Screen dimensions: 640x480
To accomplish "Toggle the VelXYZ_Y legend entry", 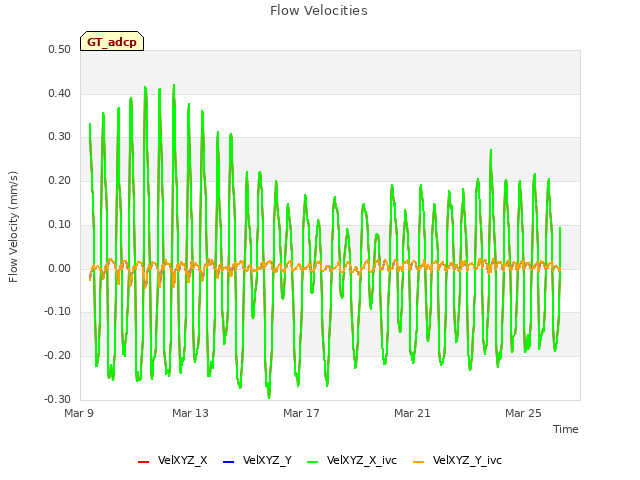I will tap(258, 460).
